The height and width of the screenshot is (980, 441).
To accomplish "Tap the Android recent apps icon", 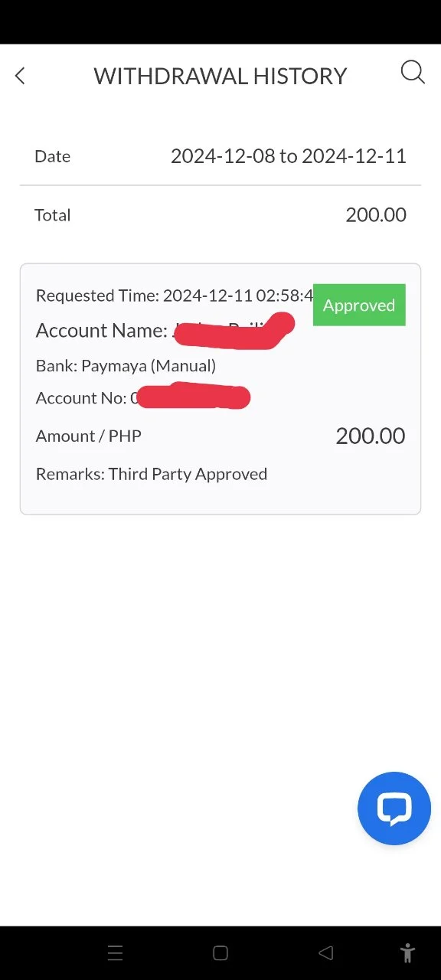I will [x=115, y=953].
